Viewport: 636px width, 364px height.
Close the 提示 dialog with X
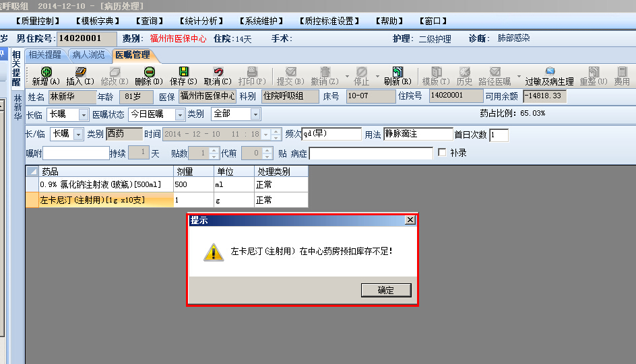tap(410, 220)
